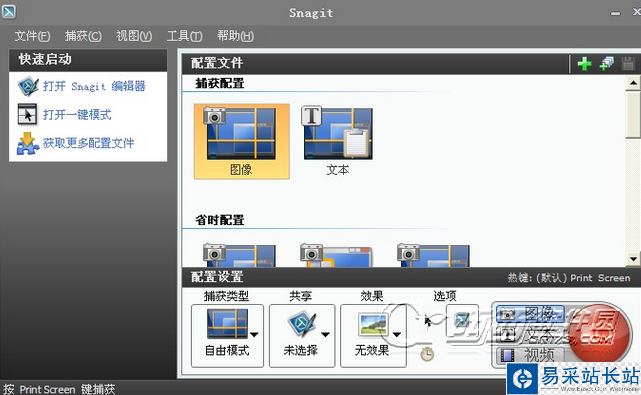Open the link 打开一键模式

77,115
